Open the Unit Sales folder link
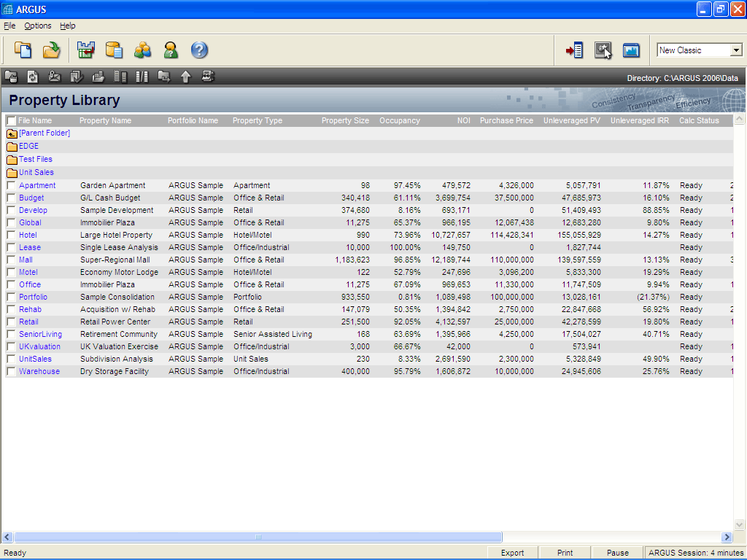 click(x=36, y=172)
